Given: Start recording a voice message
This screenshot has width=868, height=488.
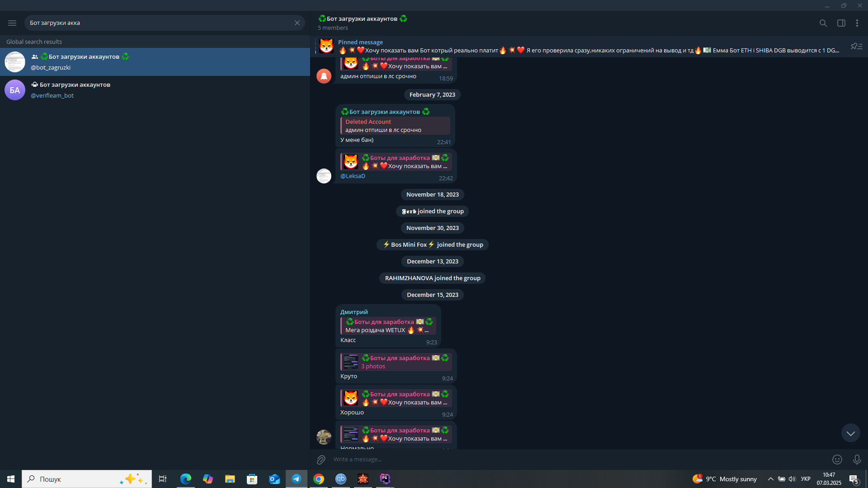Looking at the screenshot, I should point(857,460).
